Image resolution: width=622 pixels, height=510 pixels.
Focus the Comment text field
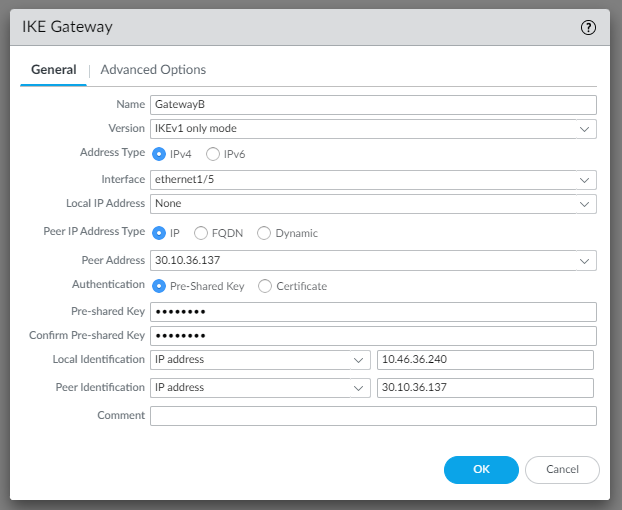click(373, 416)
